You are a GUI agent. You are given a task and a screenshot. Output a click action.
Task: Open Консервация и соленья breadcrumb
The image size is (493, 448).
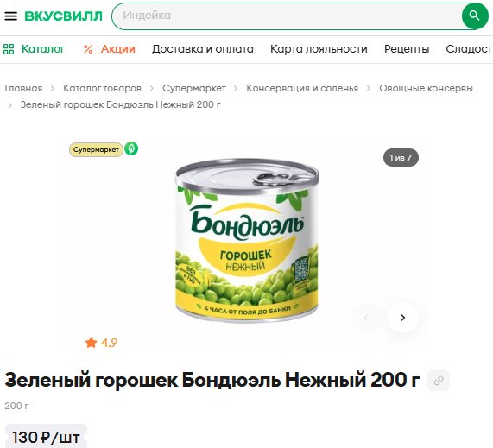coord(302,88)
